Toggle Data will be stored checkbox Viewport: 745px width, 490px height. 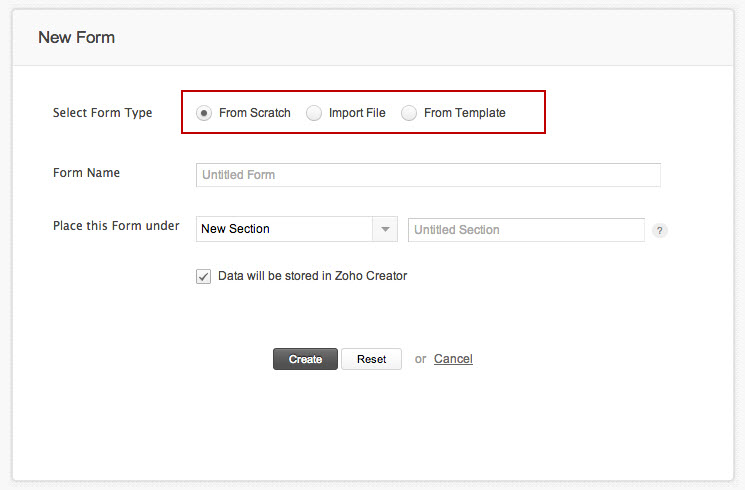(x=204, y=276)
